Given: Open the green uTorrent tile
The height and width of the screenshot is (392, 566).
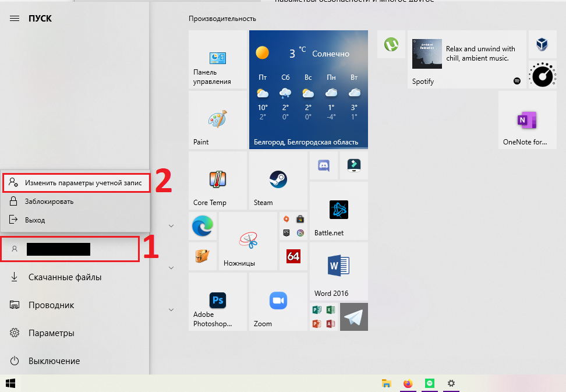Looking at the screenshot, I should 391,44.
